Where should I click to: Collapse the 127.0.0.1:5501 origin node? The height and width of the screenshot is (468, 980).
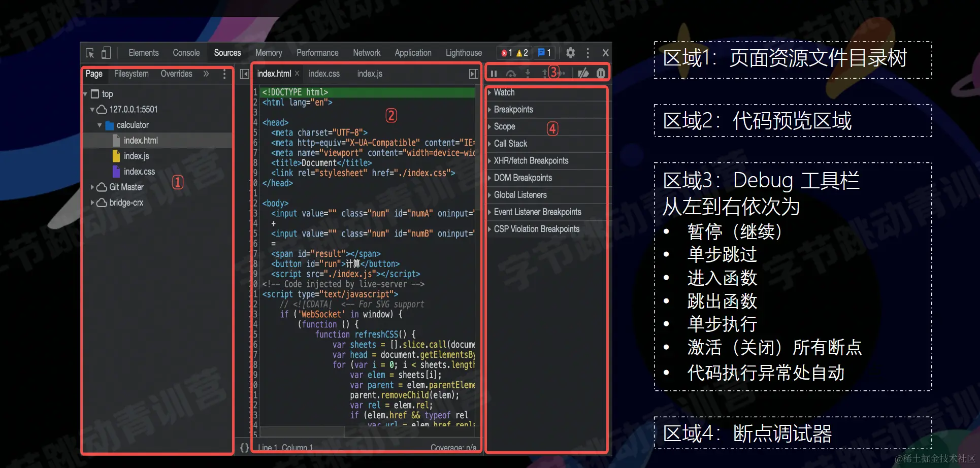(92, 110)
